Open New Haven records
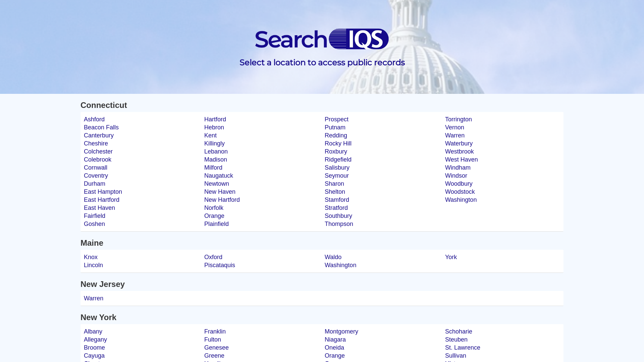 [x=220, y=192]
